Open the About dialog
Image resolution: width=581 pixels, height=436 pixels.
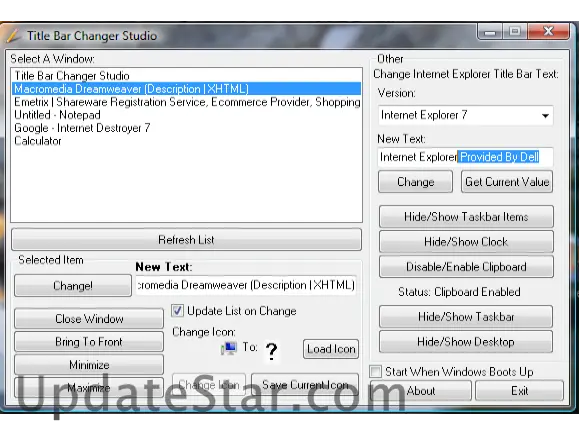[x=421, y=390]
